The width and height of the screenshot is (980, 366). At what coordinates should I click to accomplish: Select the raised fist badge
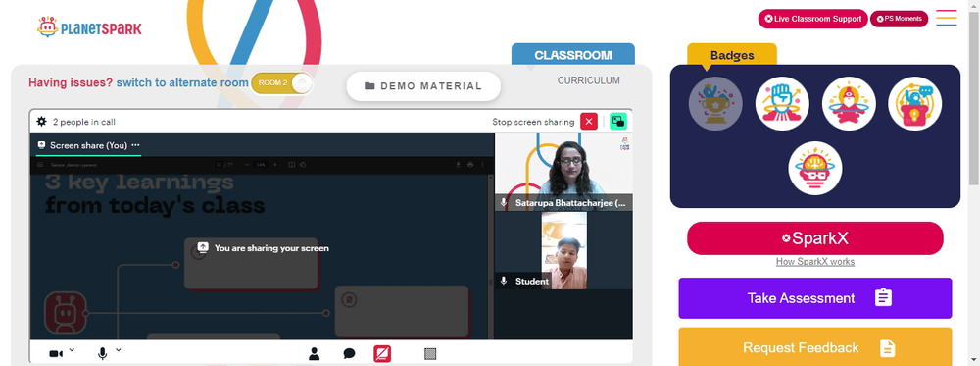[782, 104]
